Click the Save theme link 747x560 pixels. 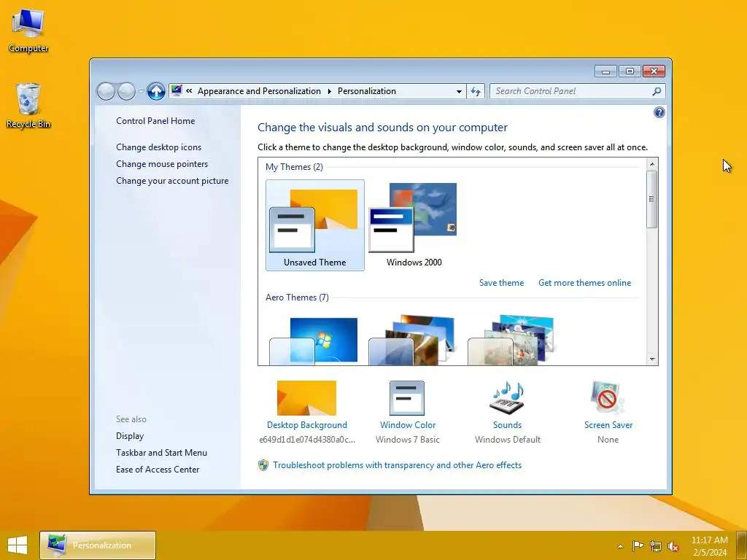(501, 283)
